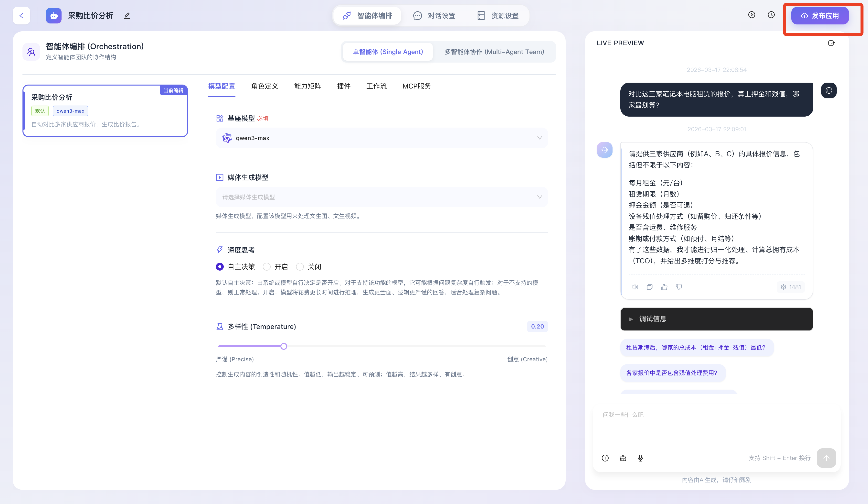
Task: Switch to the 角色定义 tab
Action: tap(265, 86)
